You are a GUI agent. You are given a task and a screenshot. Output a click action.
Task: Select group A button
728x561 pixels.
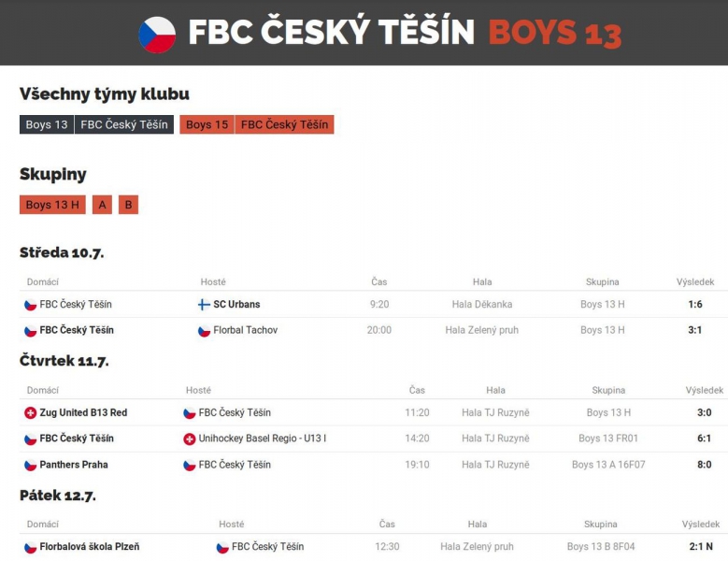coord(102,205)
